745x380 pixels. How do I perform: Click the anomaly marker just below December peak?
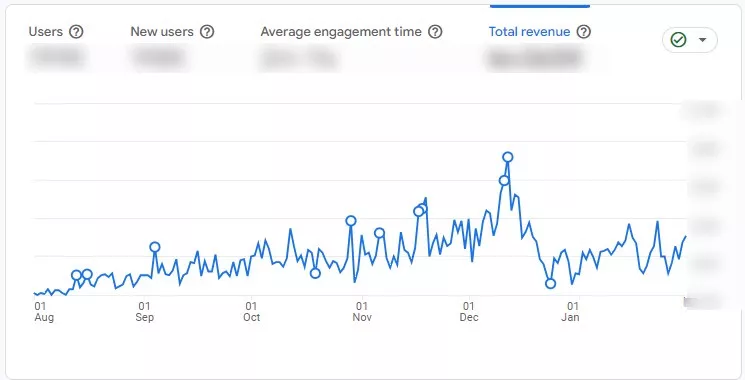pyautogui.click(x=504, y=180)
